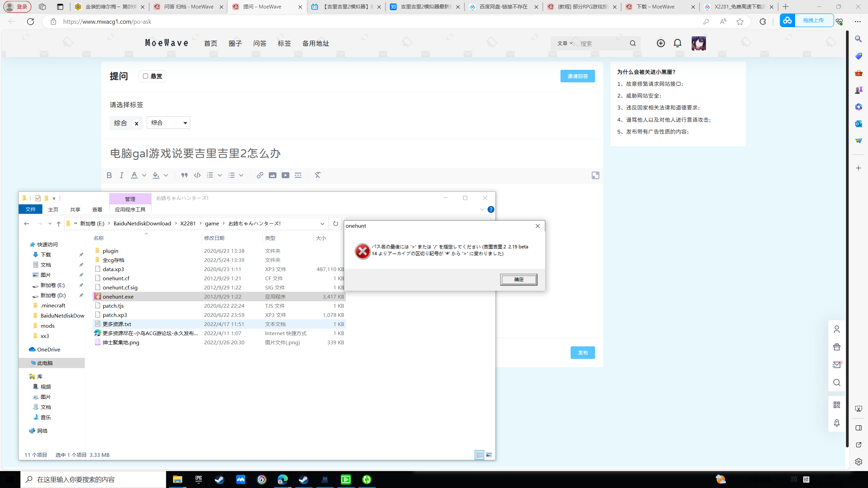Refresh the browser page
868x488 pixels.
(x=31, y=22)
